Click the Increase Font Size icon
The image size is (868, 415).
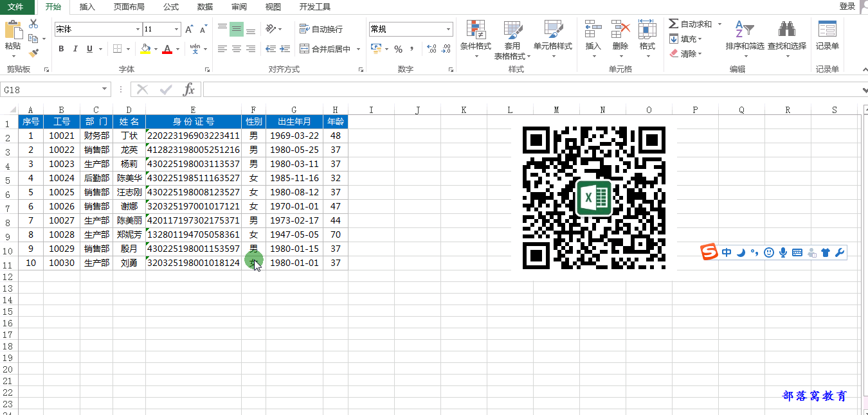[189, 30]
